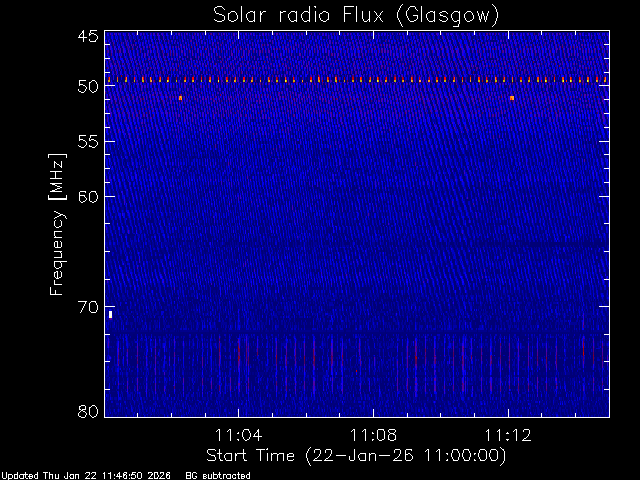Click the 'Frequency [MHz]' y-axis label
640x480 pixels.
[x=57, y=224]
